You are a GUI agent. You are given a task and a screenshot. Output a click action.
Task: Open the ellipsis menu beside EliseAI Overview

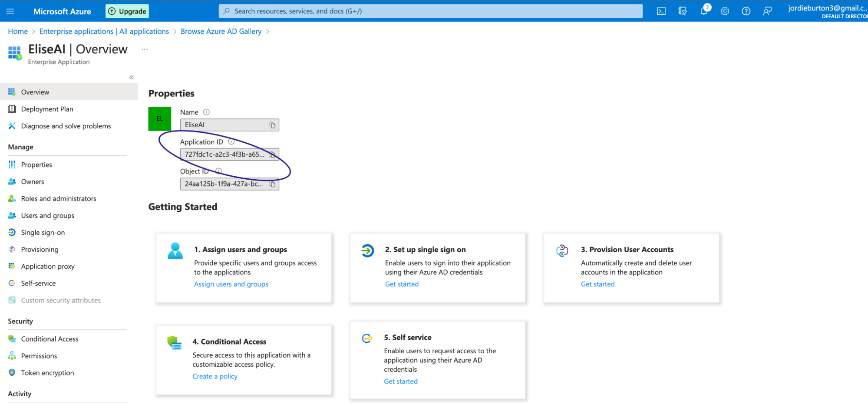pyautogui.click(x=145, y=49)
